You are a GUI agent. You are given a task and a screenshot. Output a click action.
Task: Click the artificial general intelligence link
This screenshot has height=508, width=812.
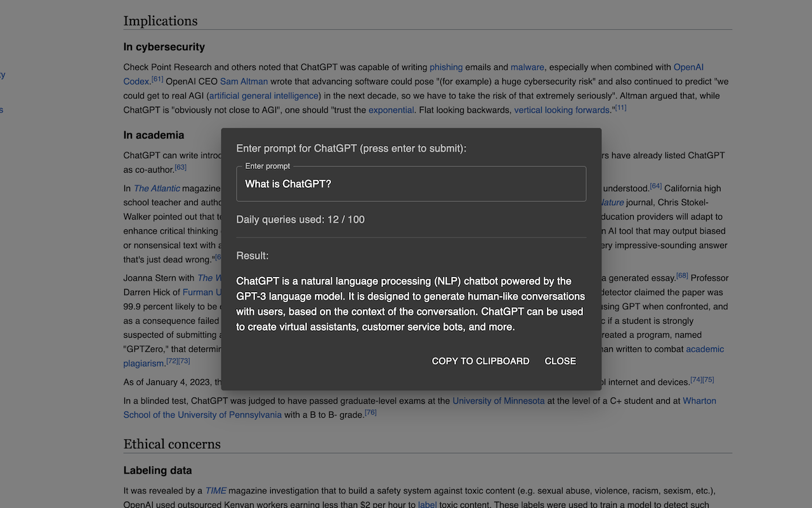pyautogui.click(x=263, y=95)
